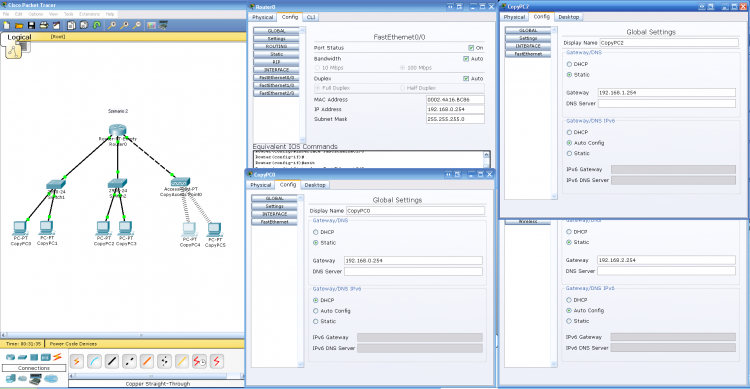This screenshot has width=750, height=389.
Task: Open the drawing Palette icon in the toolbar
Action: (152, 25)
